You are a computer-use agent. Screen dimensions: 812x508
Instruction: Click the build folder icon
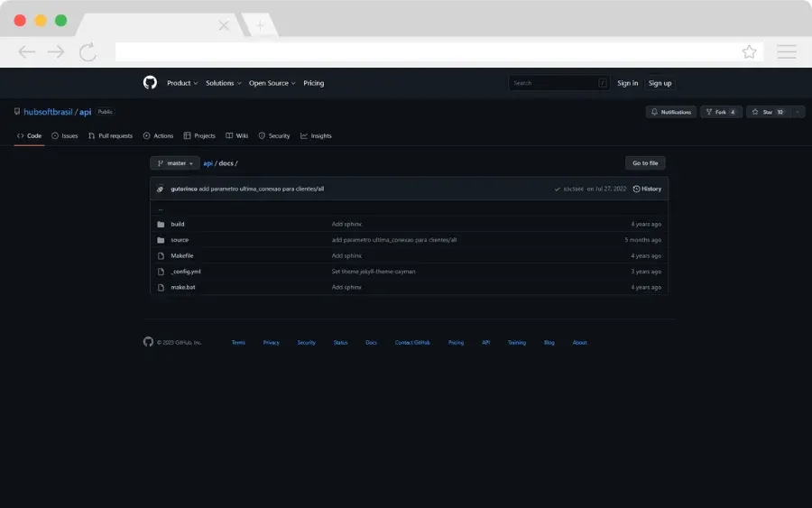[161, 225]
